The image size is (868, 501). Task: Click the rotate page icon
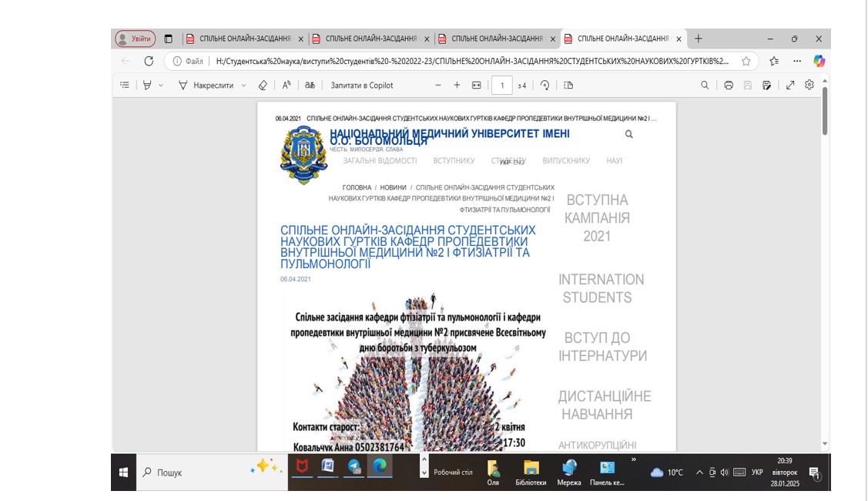point(545,86)
